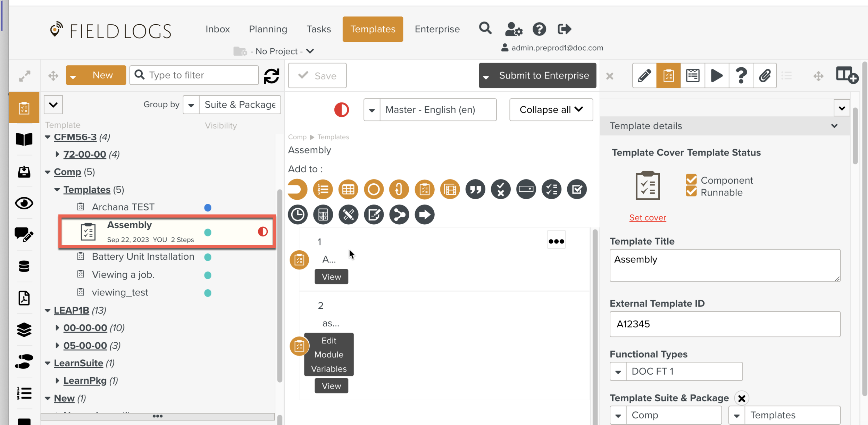868x425 pixels.
Task: Add a calculator element
Action: pyautogui.click(x=323, y=215)
